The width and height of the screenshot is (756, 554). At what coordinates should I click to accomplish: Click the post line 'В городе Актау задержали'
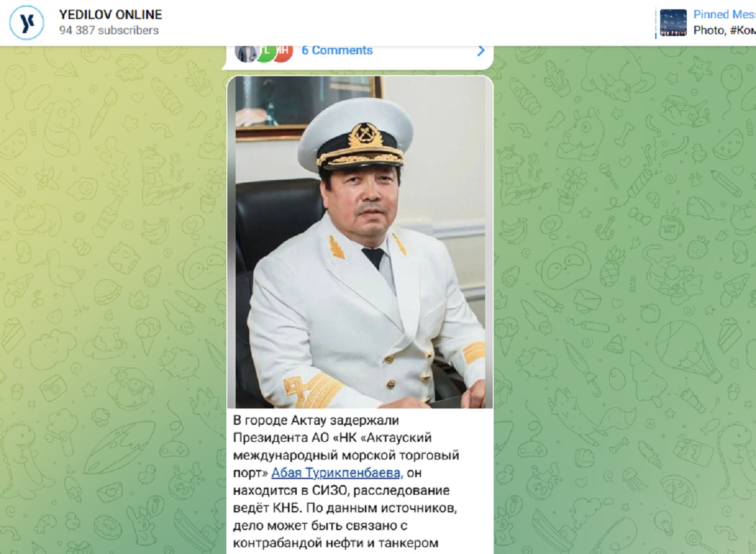pos(317,420)
